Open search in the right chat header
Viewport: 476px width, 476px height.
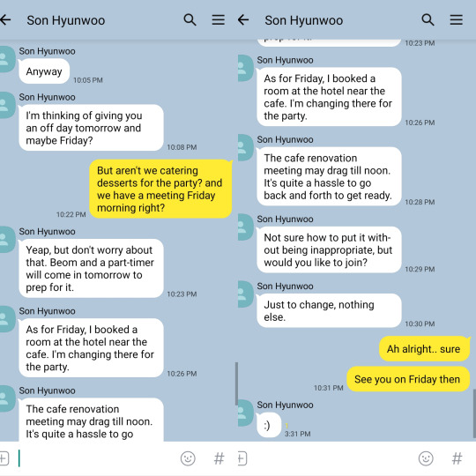[x=428, y=20]
